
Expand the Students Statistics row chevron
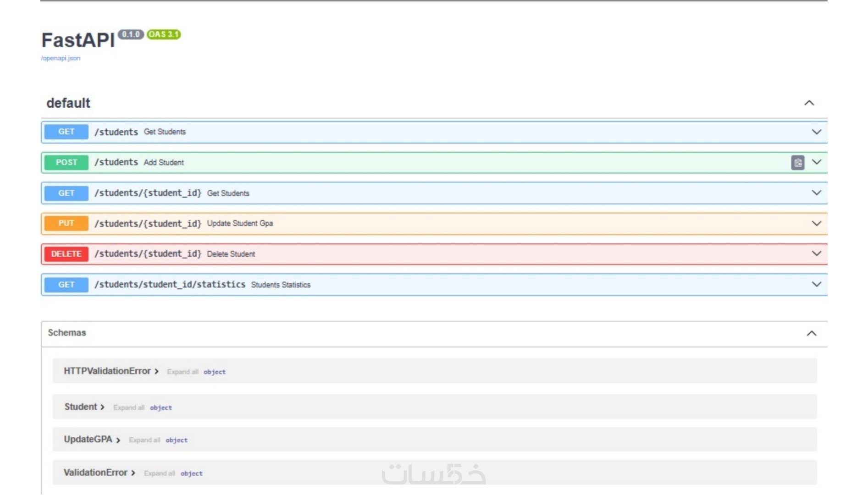click(817, 284)
